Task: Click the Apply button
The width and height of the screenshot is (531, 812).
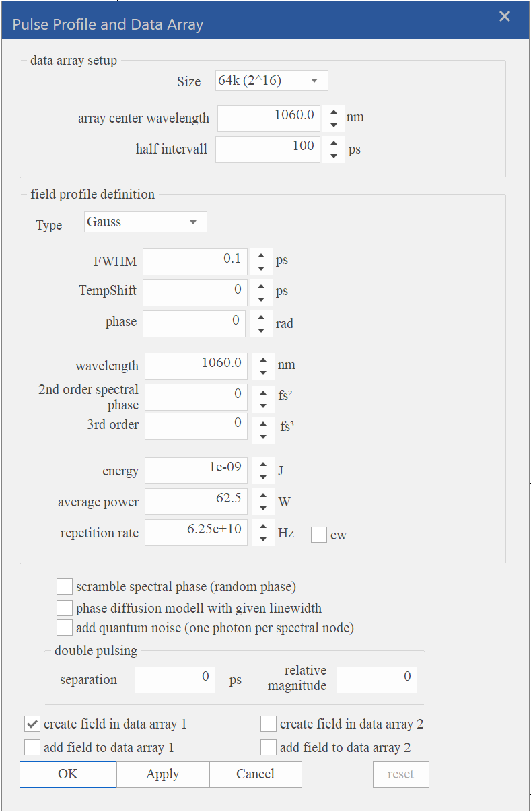Action: tap(162, 774)
